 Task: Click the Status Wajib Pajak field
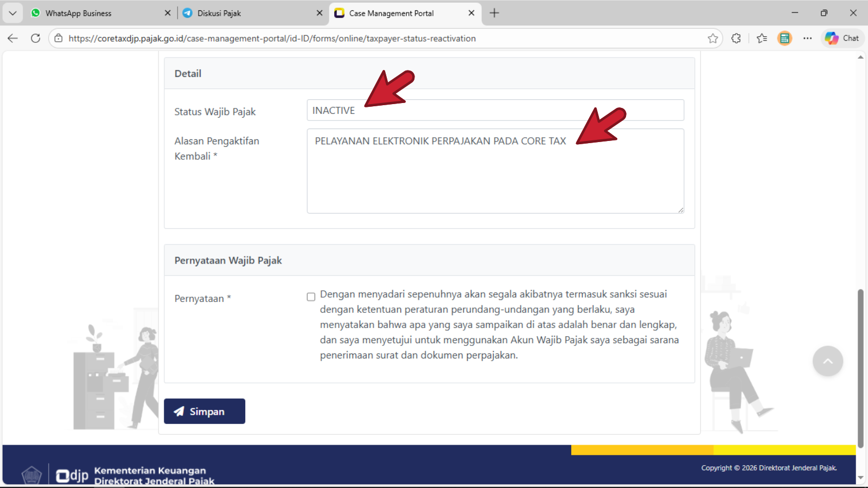495,111
